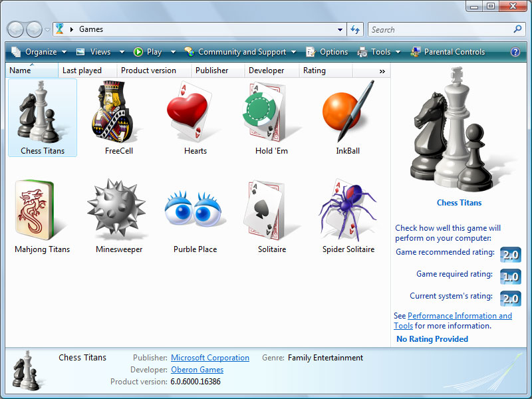Click the Family Entertainment genre value

[x=325, y=358]
